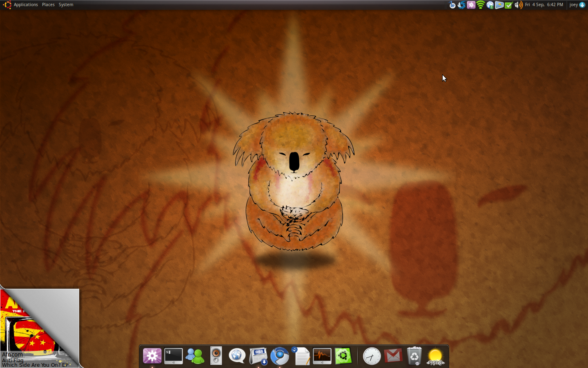Open the globe chat bubble dock icon

click(237, 356)
